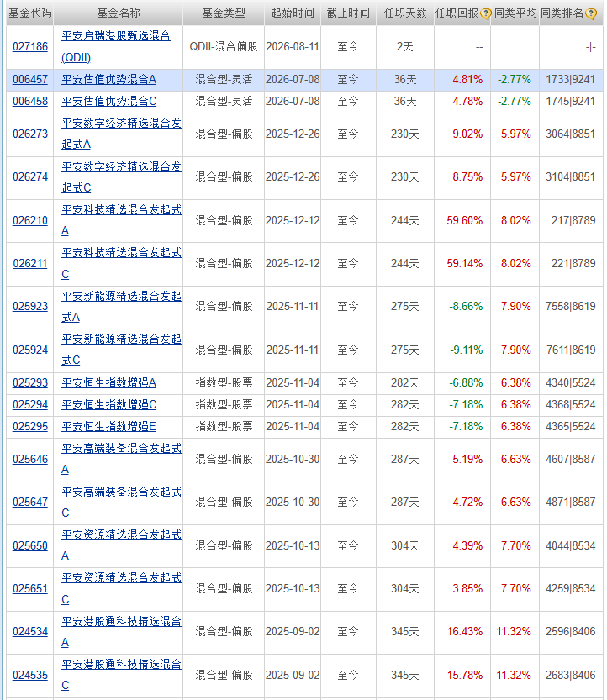
Task: Select the 2天 tenure cell
Action: click(x=405, y=46)
